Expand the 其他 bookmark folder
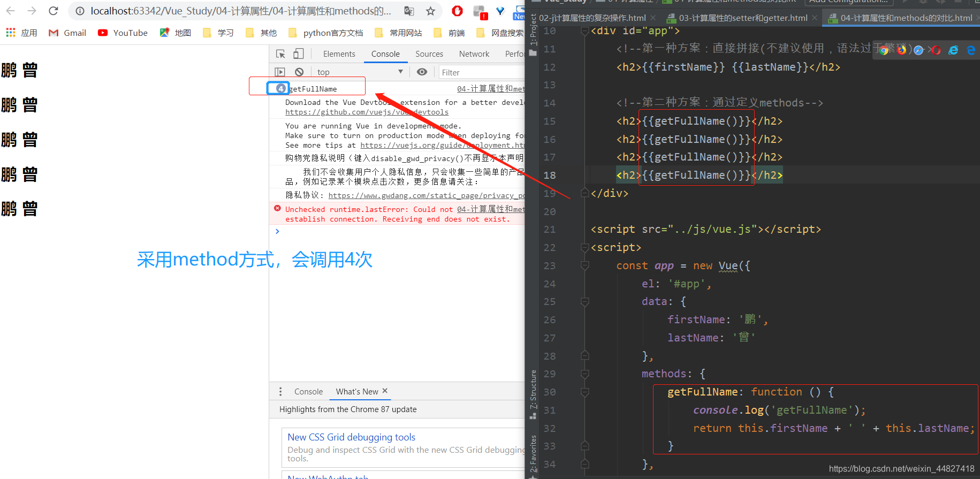980x479 pixels. pyautogui.click(x=261, y=33)
